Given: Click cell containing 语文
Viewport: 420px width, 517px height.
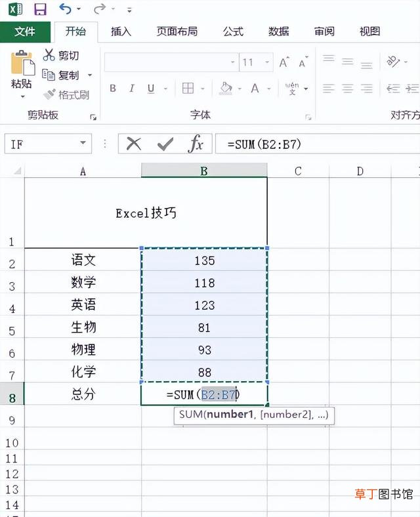Looking at the screenshot, I should [x=83, y=260].
